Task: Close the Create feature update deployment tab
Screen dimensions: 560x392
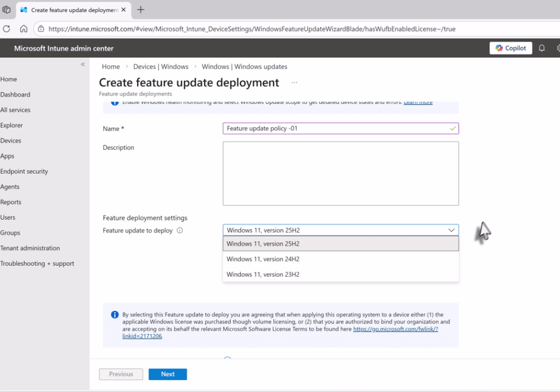Action: click(123, 10)
